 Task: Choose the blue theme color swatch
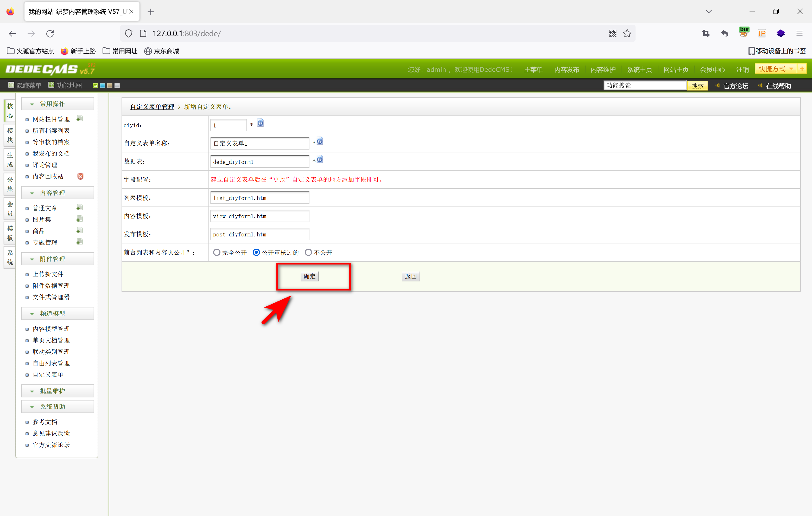pos(103,86)
